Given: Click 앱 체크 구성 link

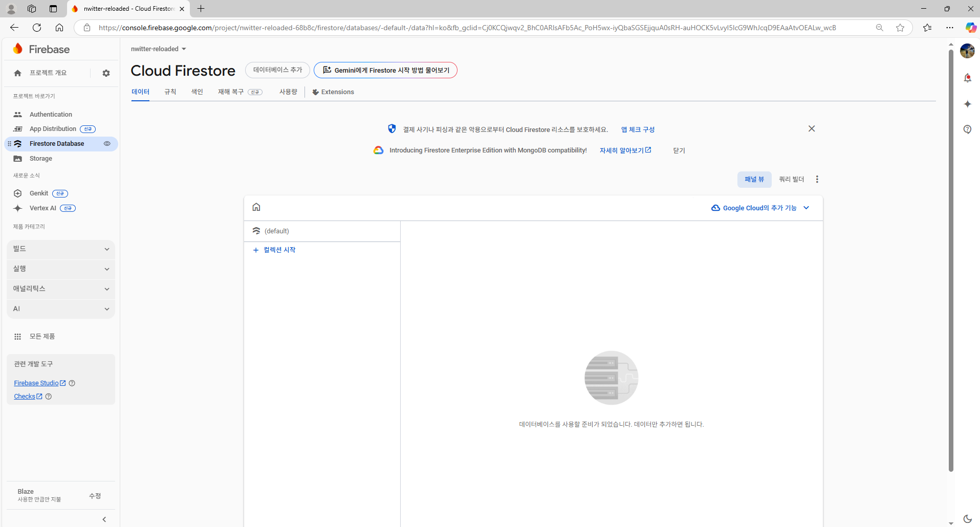Looking at the screenshot, I should click(x=638, y=129).
